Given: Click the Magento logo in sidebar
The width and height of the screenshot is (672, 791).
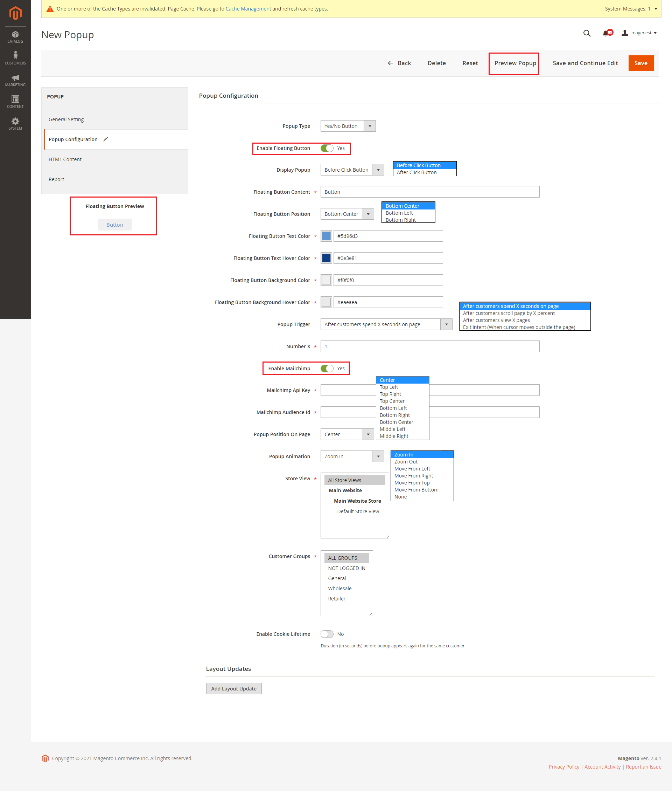Looking at the screenshot, I should tap(15, 13).
